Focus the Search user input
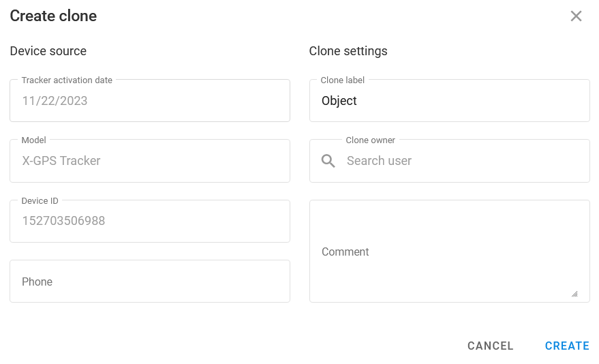599x364 pixels. coord(463,161)
